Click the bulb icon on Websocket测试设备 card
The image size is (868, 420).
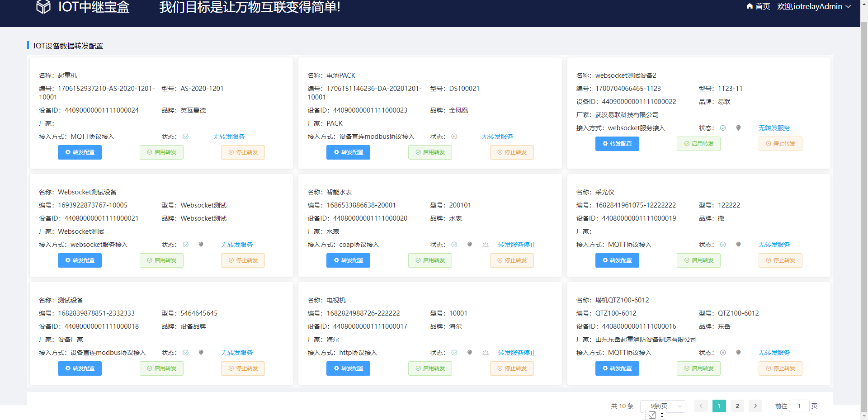tap(201, 244)
